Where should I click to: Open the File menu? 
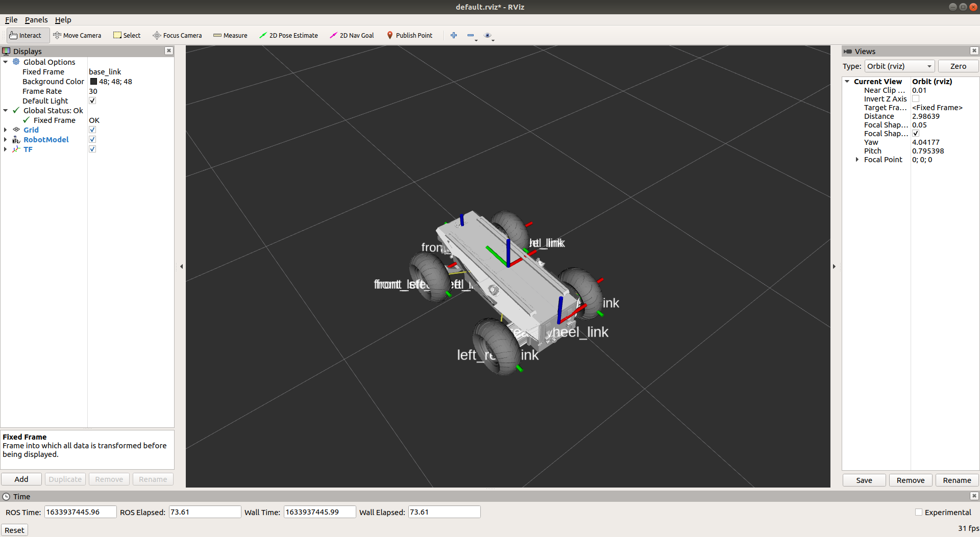point(11,20)
